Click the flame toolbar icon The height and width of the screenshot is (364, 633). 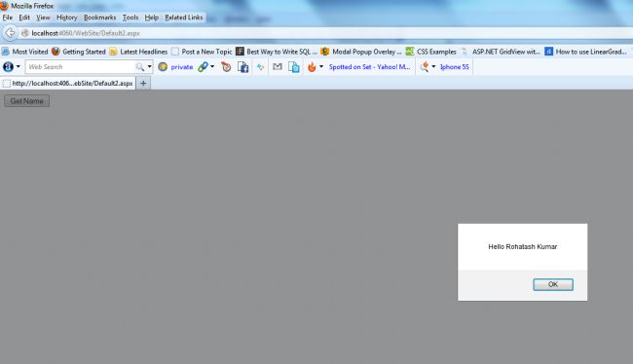point(312,67)
